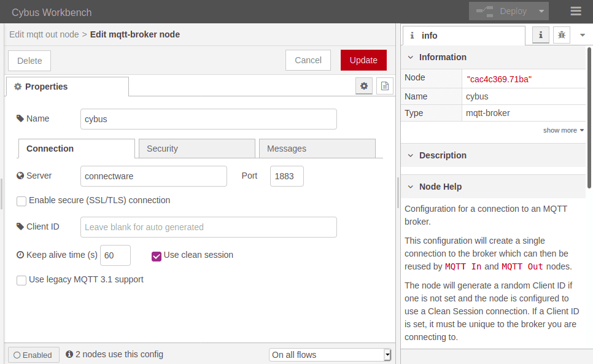This screenshot has height=364, width=593.
Task: Open the sidebar tab list dropdown arrow
Action: pos(582,36)
